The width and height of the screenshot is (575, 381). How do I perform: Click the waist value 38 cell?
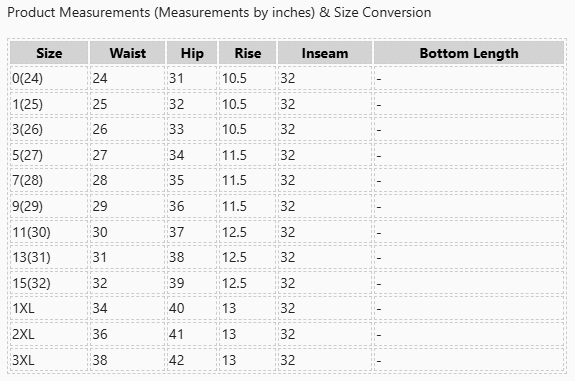(127, 360)
